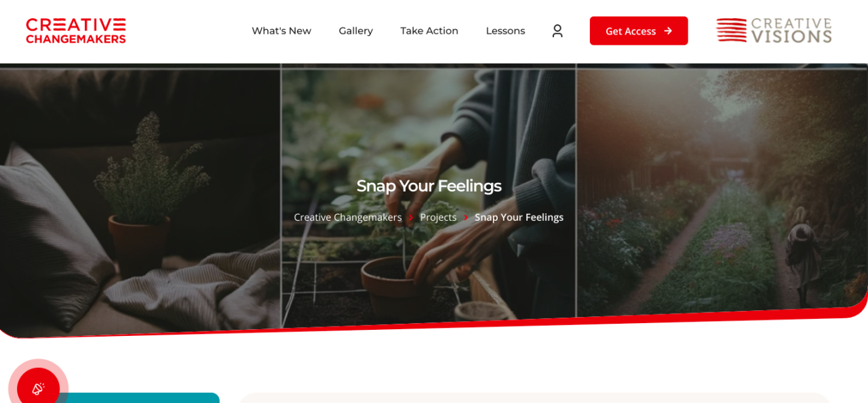Follow the Creative Changemakers breadcrumb link
The height and width of the screenshot is (403, 868).
[348, 217]
